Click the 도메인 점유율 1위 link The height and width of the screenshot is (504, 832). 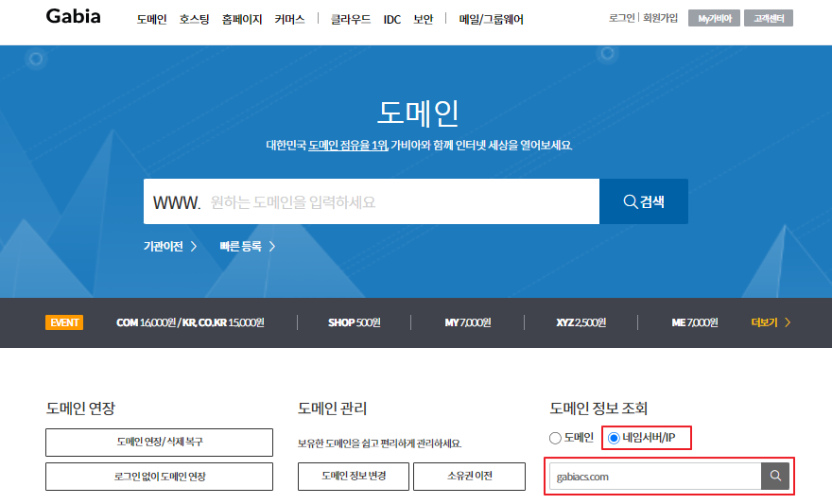348,146
